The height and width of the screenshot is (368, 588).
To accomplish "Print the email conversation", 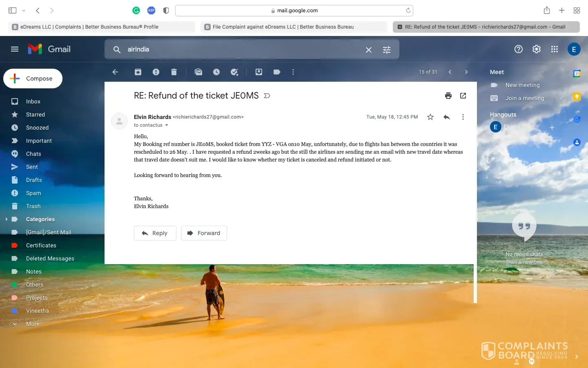I will [x=448, y=96].
